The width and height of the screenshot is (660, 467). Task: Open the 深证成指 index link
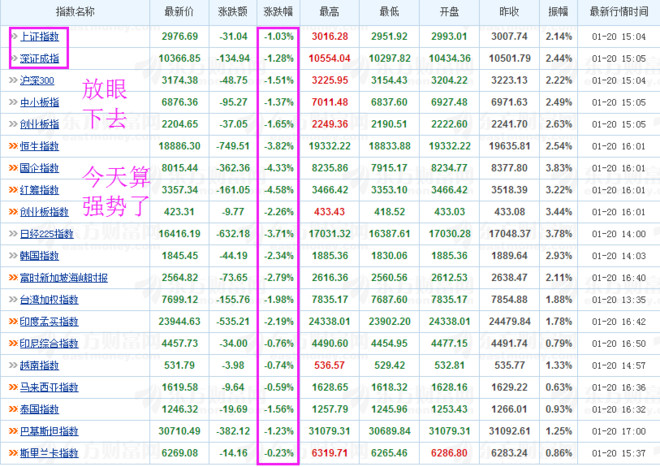pyautogui.click(x=40, y=59)
